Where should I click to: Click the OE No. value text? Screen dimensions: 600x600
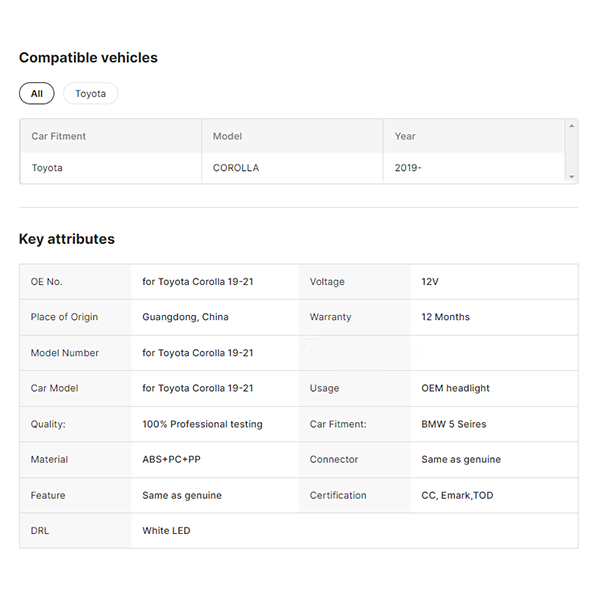(198, 282)
